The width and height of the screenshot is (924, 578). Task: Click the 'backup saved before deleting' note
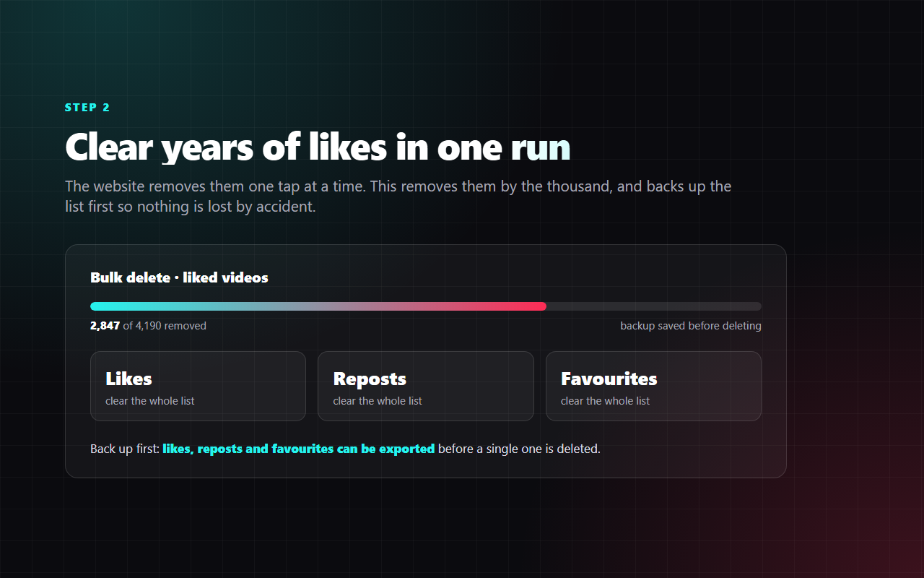691,326
